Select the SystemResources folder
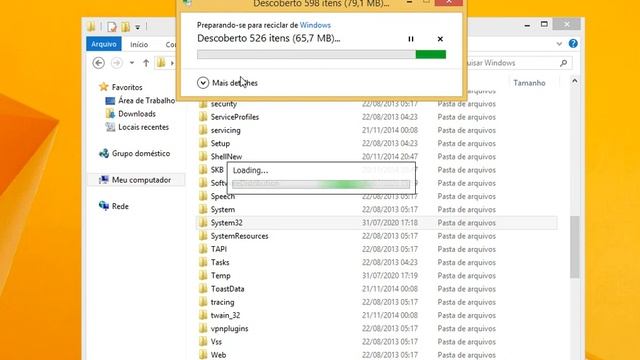This screenshot has height=360, width=640. (239, 236)
